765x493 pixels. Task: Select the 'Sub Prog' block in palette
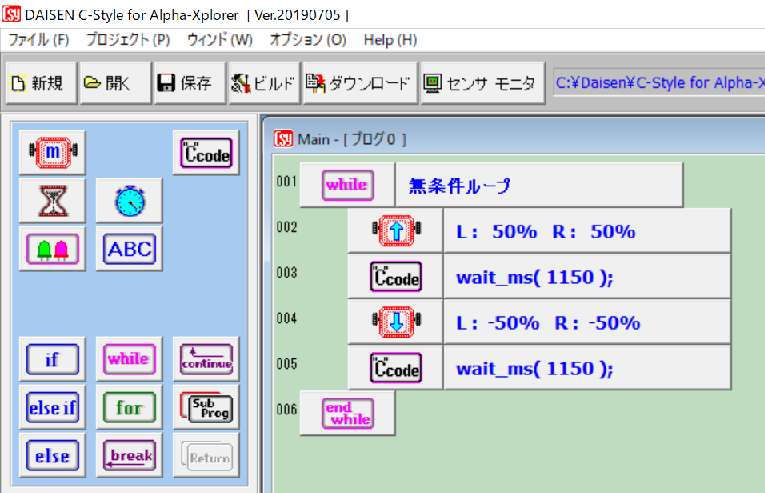coord(206,408)
